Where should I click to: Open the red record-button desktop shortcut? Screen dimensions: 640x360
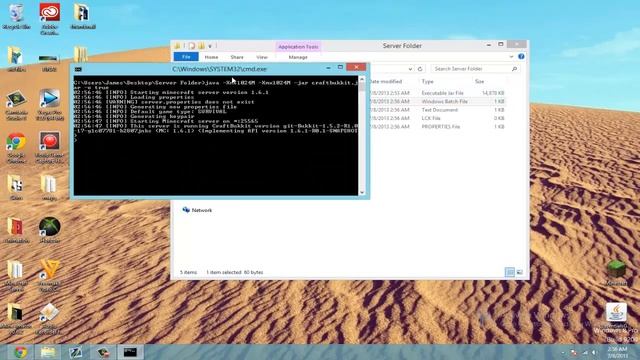pyautogui.click(x=49, y=147)
